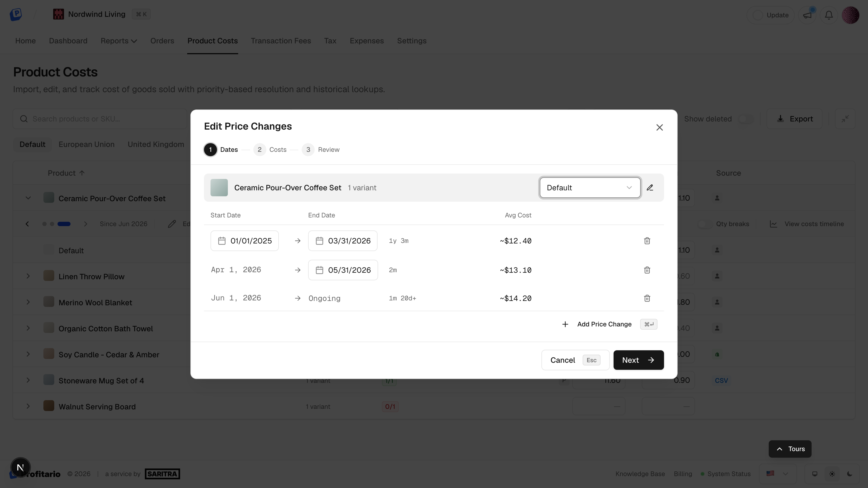Viewport: 868px width, 488px height.
Task: Click the search products or SKU field
Action: tap(100, 119)
